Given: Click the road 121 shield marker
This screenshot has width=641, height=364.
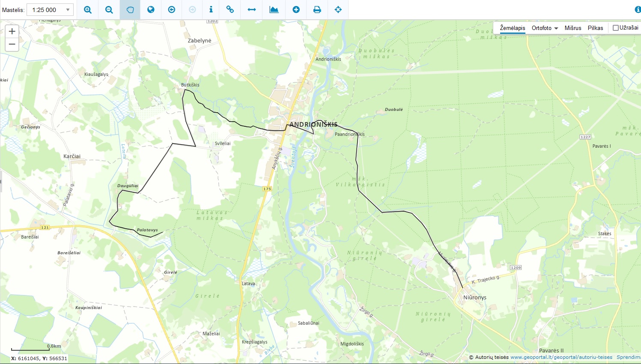Looking at the screenshot, I should tap(45, 227).
